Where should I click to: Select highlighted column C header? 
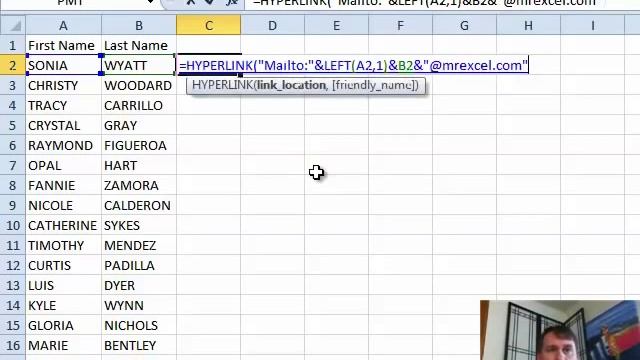[x=209, y=26]
